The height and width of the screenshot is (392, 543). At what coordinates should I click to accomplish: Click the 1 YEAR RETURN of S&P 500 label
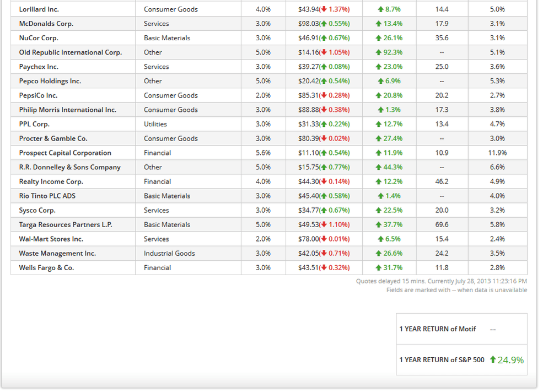point(442,360)
